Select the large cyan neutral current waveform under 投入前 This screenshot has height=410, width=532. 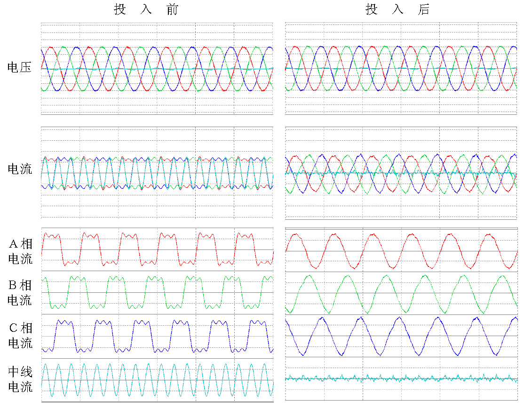tap(157, 380)
